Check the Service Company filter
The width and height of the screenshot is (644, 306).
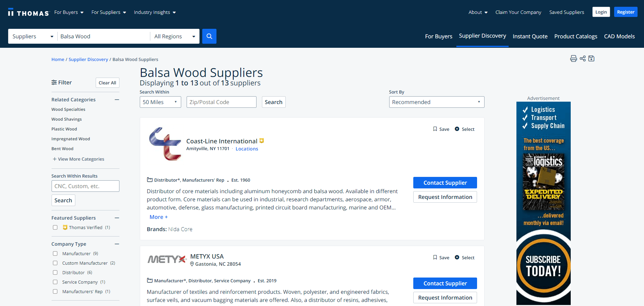[x=55, y=282]
